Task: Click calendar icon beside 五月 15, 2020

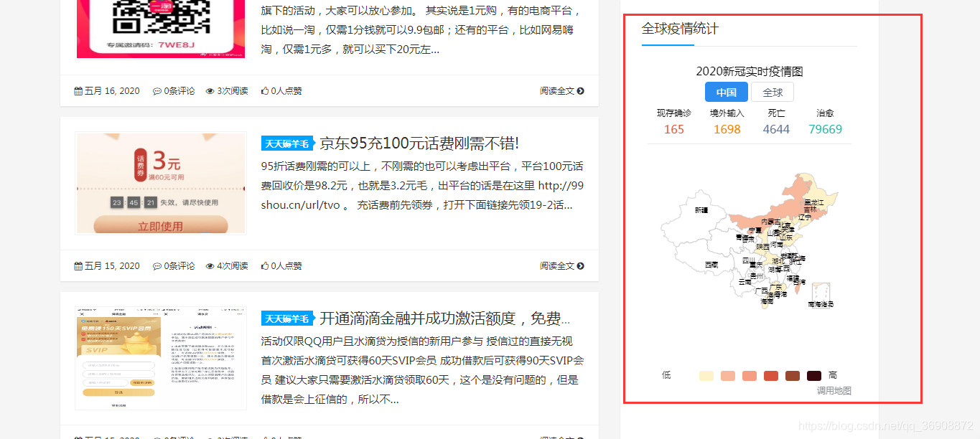Action: click(x=78, y=266)
